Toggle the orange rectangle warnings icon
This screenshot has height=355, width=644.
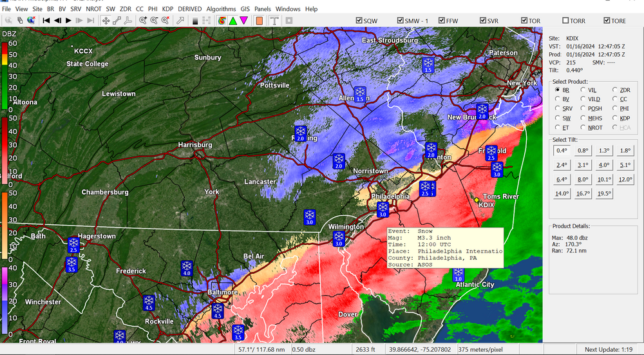click(259, 20)
